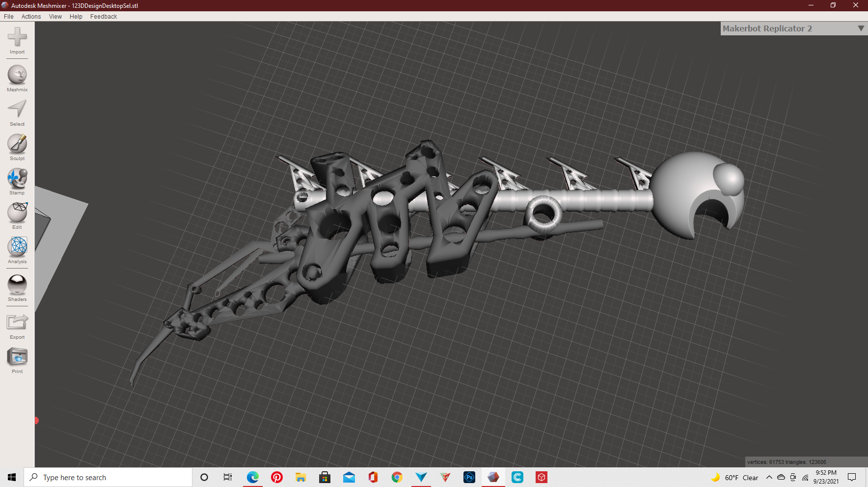Open the Help menu
868x487 pixels.
pos(76,16)
